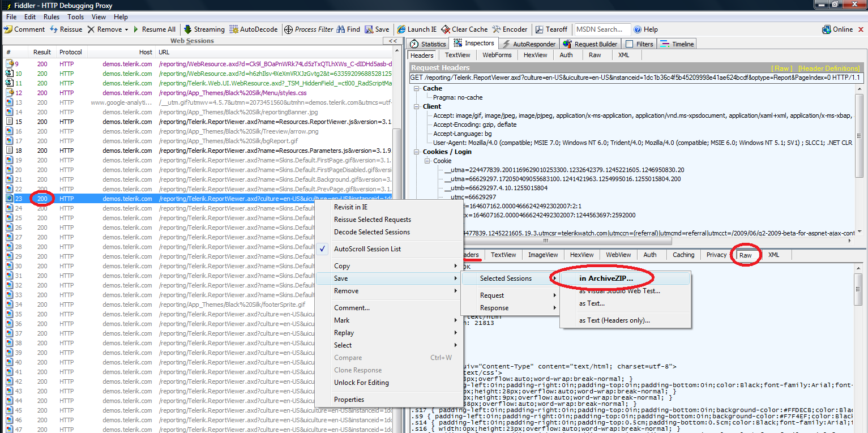Open Find from the toolbar
Image resolution: width=868 pixels, height=433 pixels.
pyautogui.click(x=348, y=29)
